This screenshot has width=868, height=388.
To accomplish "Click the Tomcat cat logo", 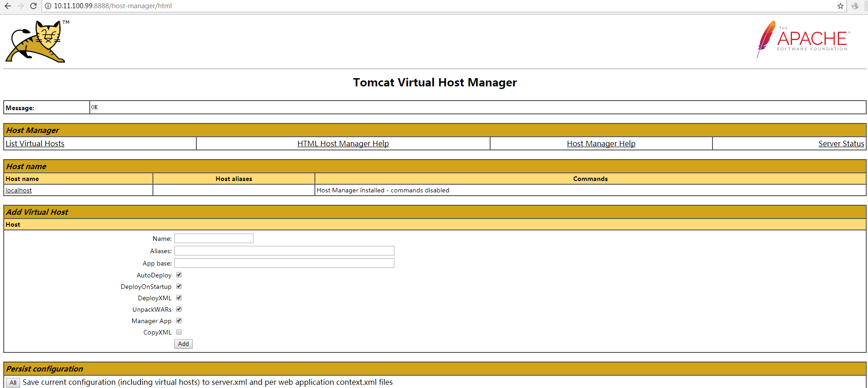I will [37, 41].
